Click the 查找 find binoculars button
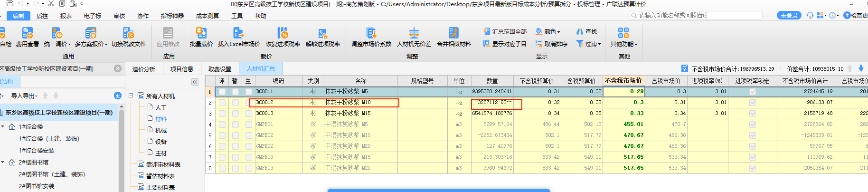The image size is (868, 192). click(586, 31)
